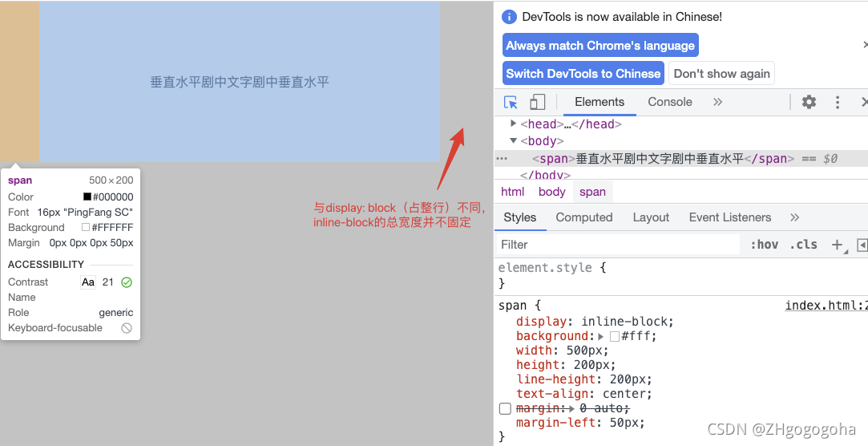Activate the inspect element picker icon
Viewport: 868px width, 446px height.
[511, 103]
